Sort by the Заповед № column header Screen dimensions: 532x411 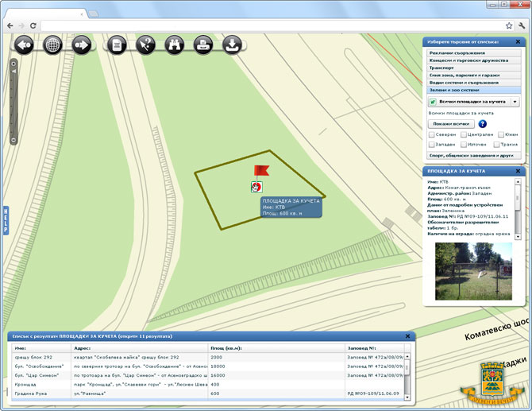tap(375, 348)
